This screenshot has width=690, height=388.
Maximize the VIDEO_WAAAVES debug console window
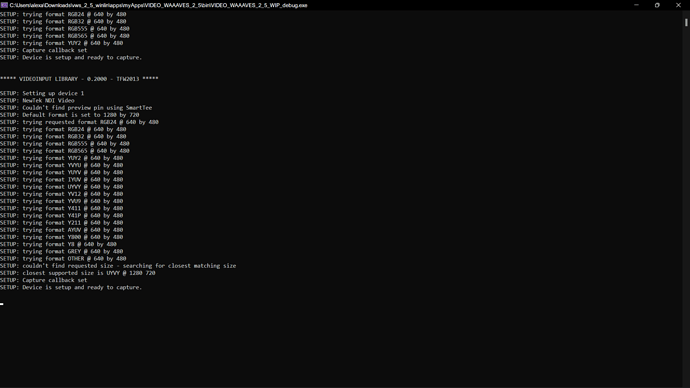point(657,5)
